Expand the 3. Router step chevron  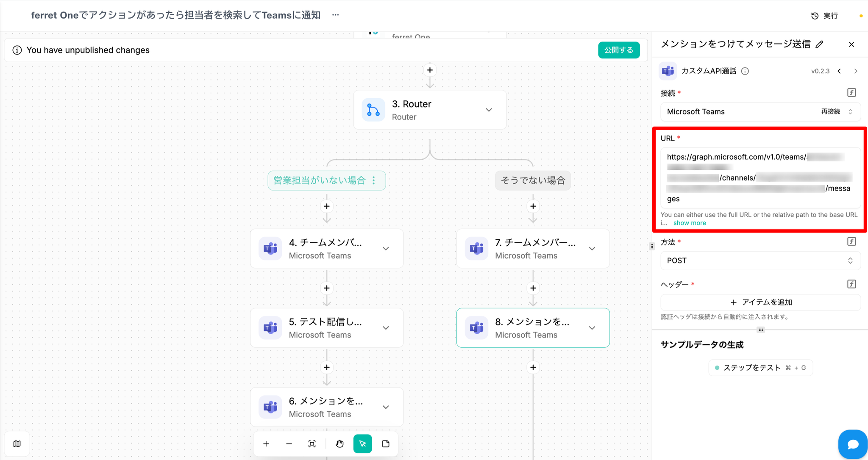[x=489, y=110]
